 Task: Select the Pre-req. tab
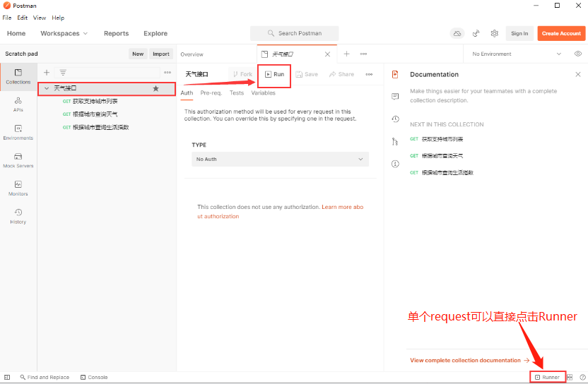coord(211,93)
